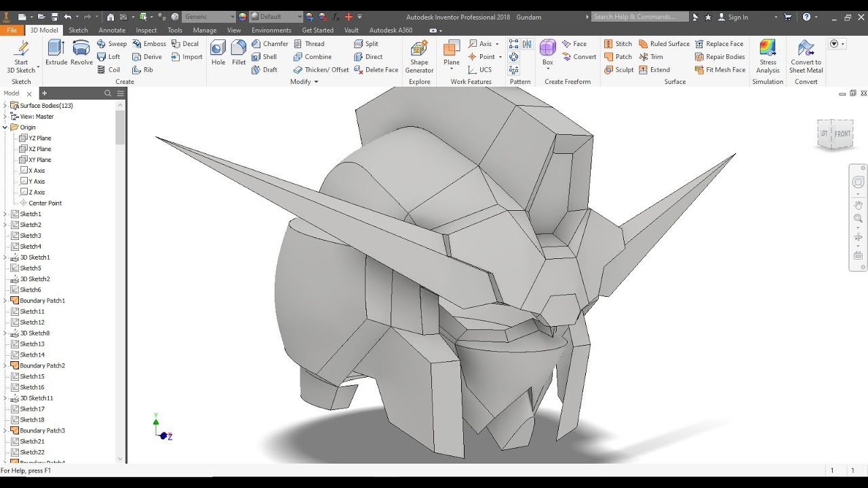Click the Delete Face tool
The width and height of the screenshot is (868, 488).
click(376, 70)
